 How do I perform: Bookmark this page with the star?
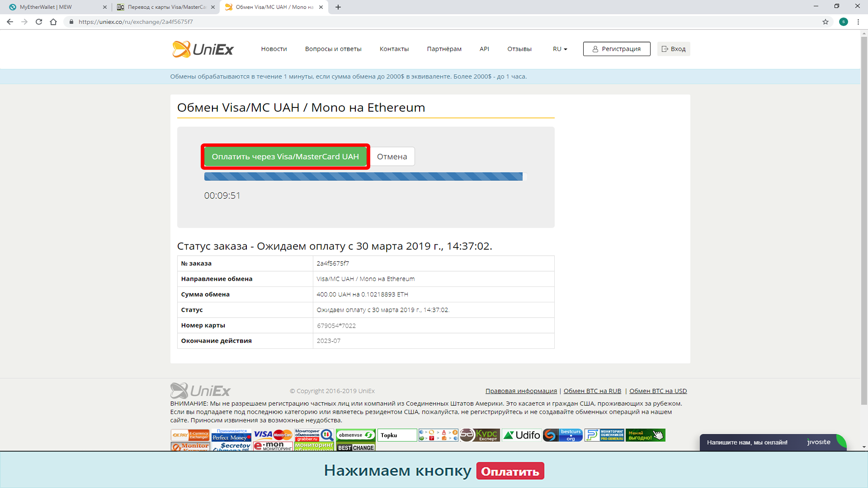(x=826, y=22)
